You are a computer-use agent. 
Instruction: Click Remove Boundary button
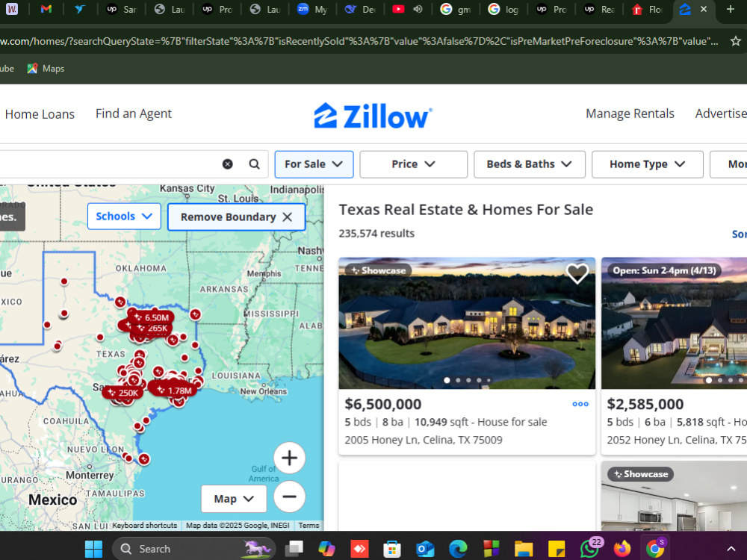236,217
